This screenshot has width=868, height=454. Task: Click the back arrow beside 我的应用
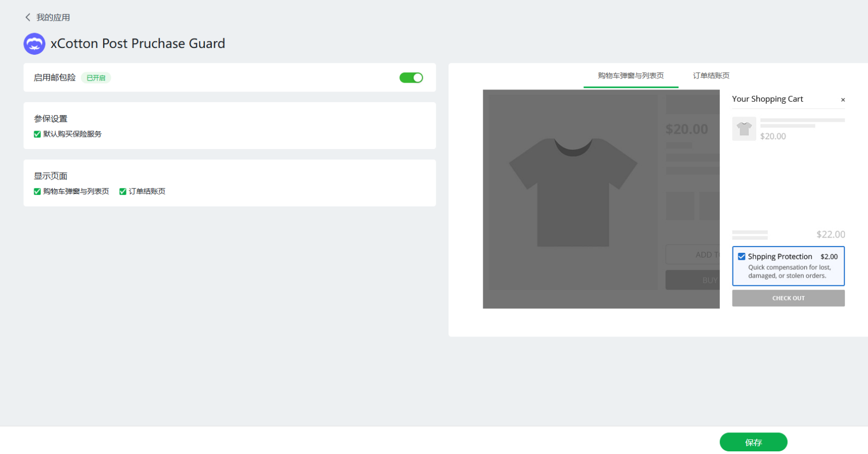28,17
